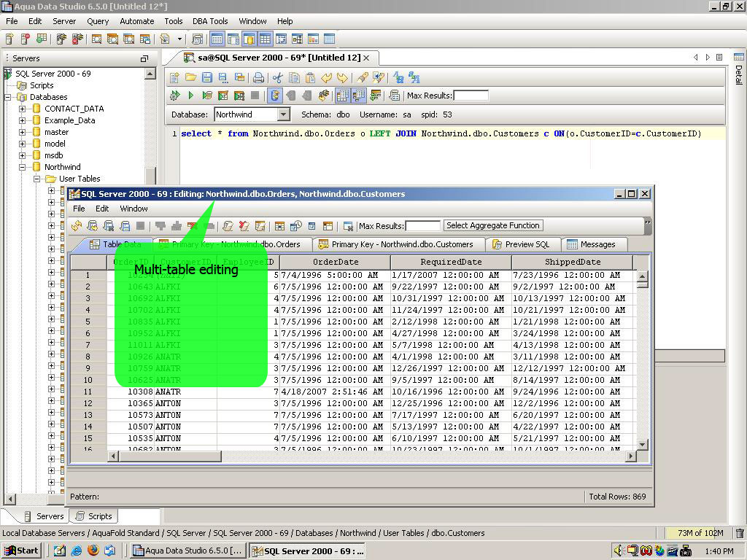Viewport: 747px width, 560px height.
Task: Click the speaker volume icon in system tray
Action: [618, 551]
